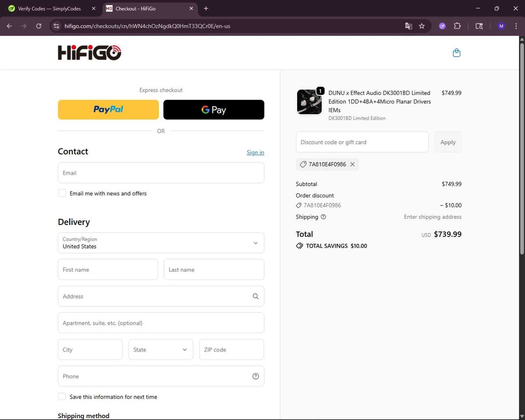
Task: Click the phone field help icon
Action: [x=255, y=376]
